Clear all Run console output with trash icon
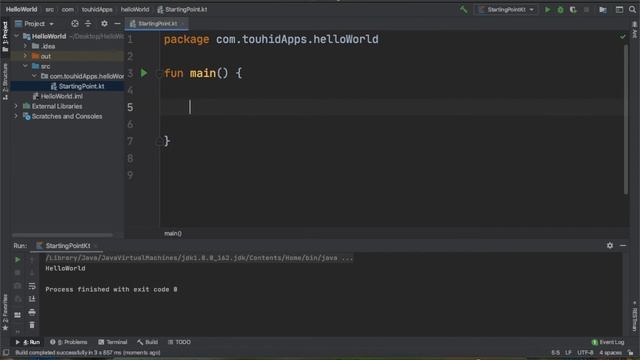Screen dimensions: 640x360 (x=32, y=325)
